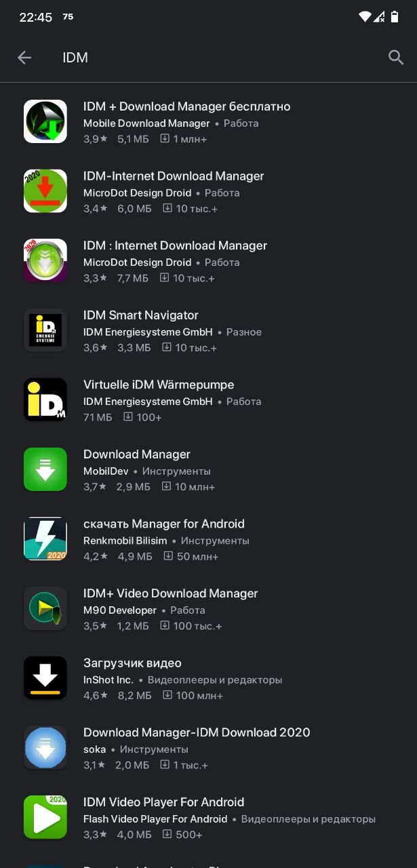Tap developer name Renkmobil Bilisim
This screenshot has height=868, width=417.
[125, 540]
